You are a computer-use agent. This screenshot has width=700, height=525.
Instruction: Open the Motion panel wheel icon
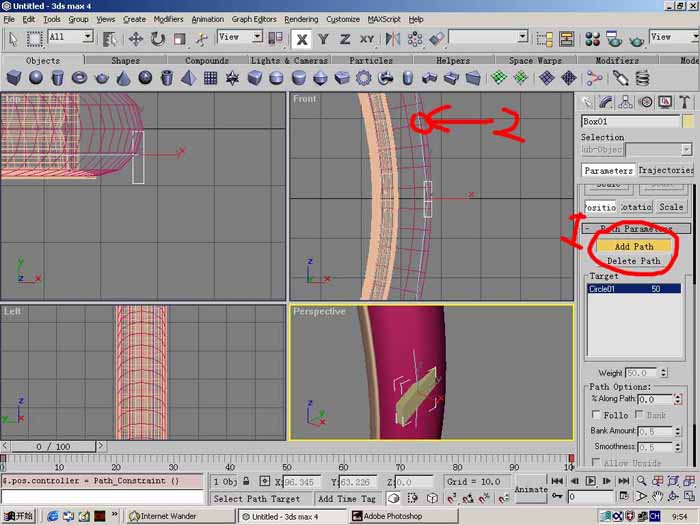646,102
